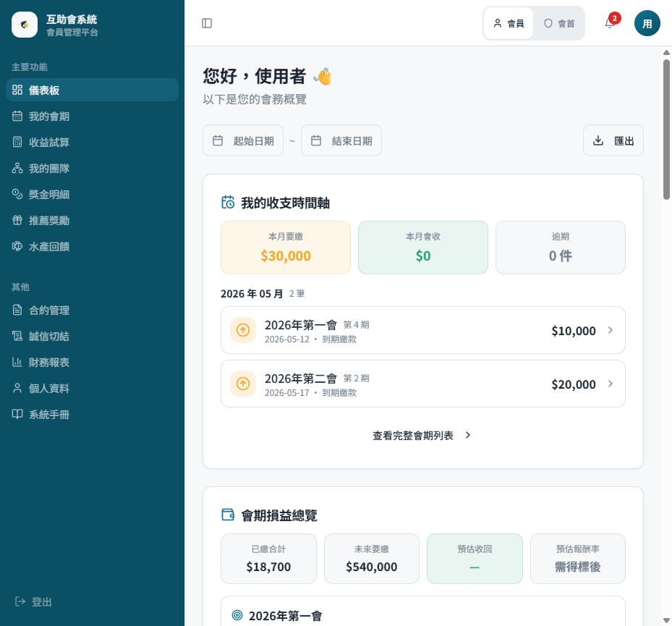672x626 pixels.
Task: Open the 起始日期 date picker
Action: tap(243, 140)
